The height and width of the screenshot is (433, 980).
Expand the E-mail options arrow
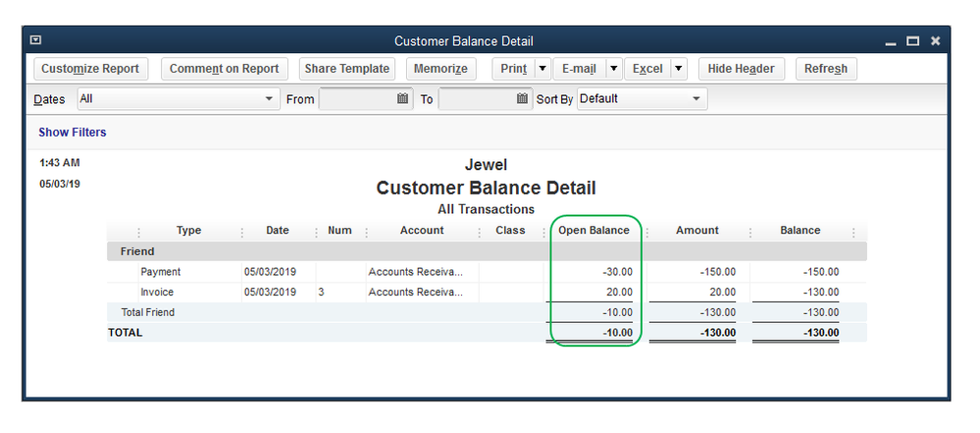pos(613,69)
